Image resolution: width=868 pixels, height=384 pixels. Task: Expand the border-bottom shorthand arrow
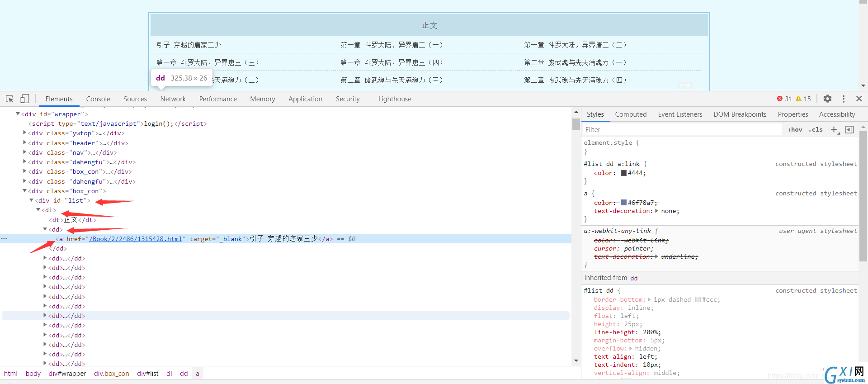point(649,299)
